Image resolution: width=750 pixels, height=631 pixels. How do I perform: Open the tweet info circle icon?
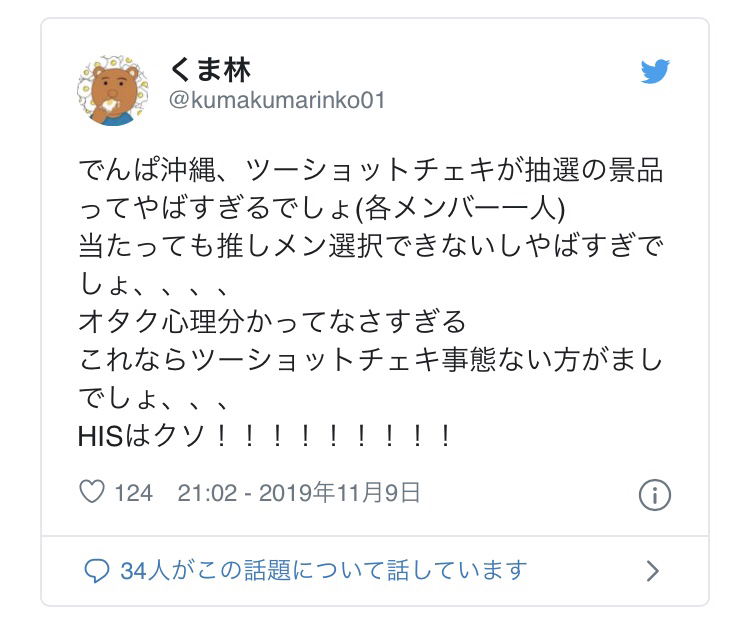[655, 495]
